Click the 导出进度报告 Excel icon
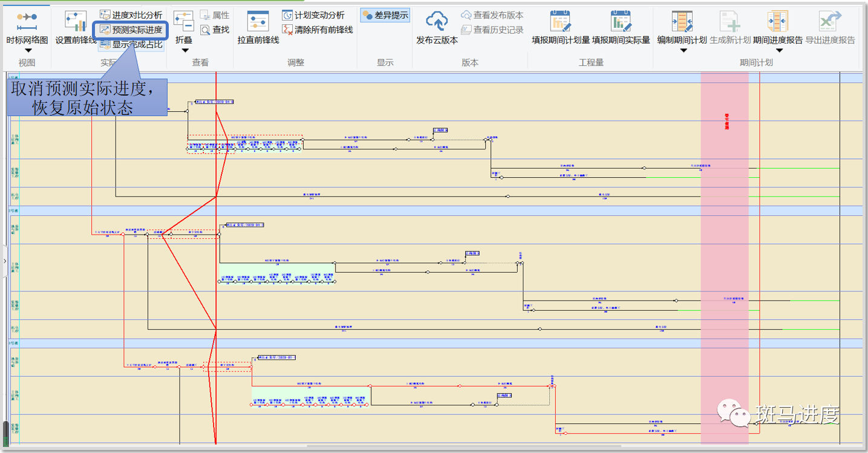Viewport: 868px width, 453px height. (830, 22)
